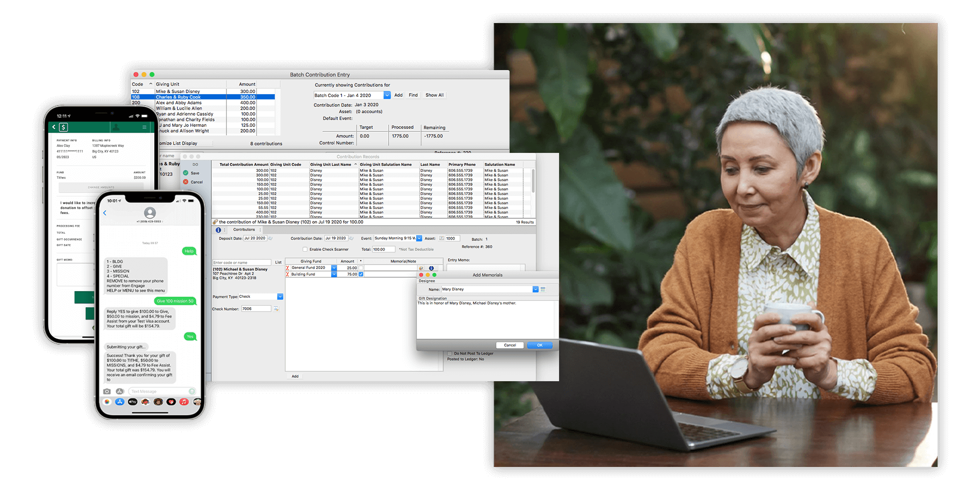Open the Mary Disney name dropdown
The width and height of the screenshot is (980, 490).
[536, 289]
